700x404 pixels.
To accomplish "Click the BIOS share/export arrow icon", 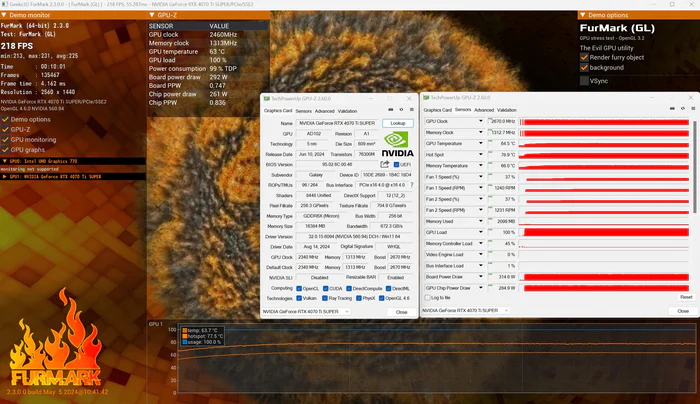I will point(385,164).
